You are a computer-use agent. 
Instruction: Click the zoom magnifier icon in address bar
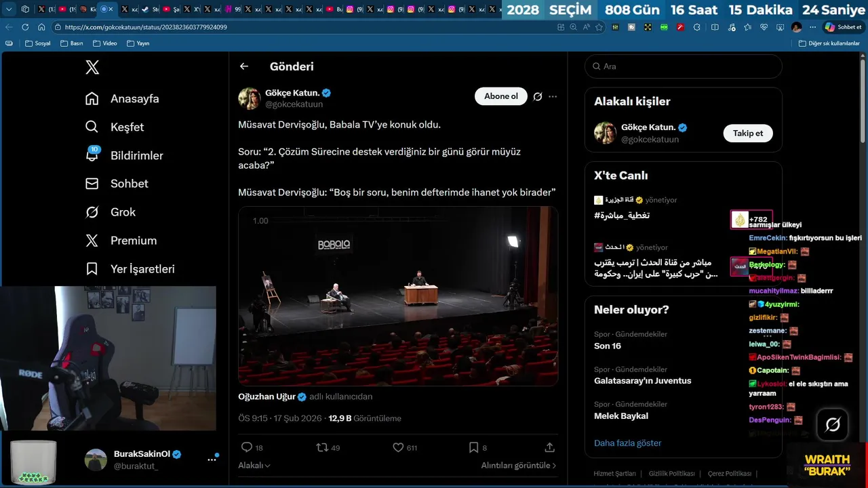573,27
